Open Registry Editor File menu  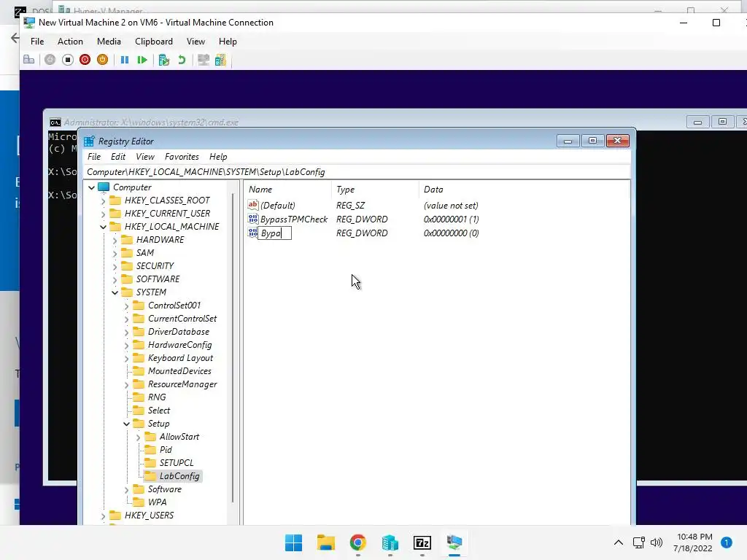pos(94,157)
